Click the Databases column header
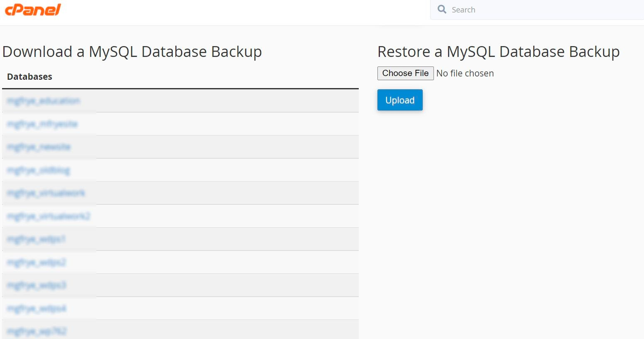The image size is (644, 339). click(x=29, y=77)
